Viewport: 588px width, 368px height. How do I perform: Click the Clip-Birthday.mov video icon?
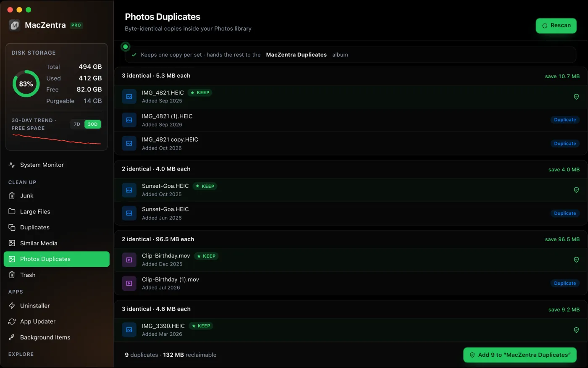(129, 260)
